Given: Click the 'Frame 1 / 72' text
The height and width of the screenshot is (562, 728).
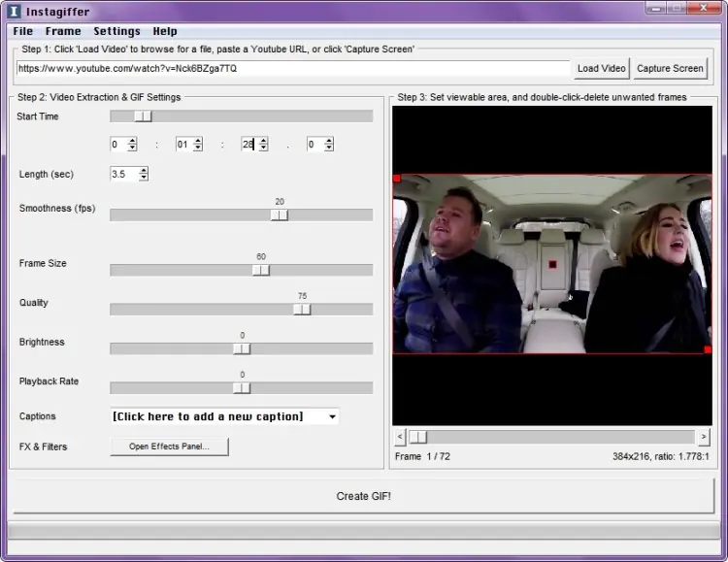Looking at the screenshot, I should pyautogui.click(x=422, y=456).
